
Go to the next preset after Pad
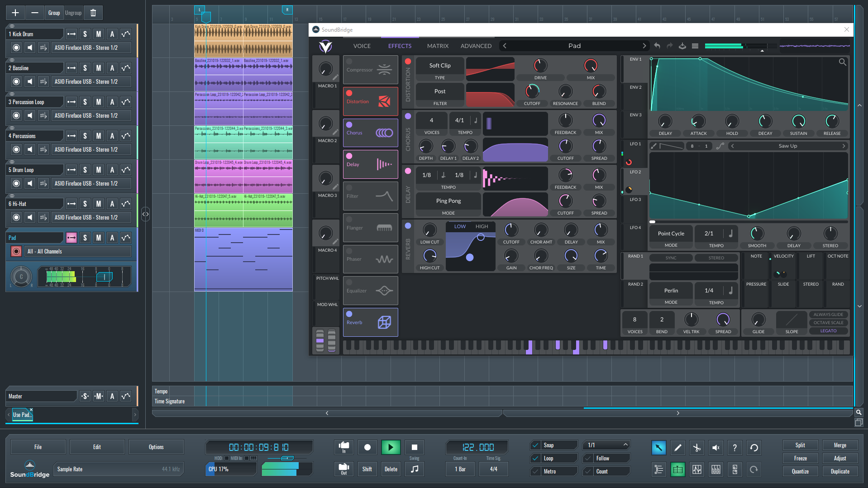(x=644, y=46)
